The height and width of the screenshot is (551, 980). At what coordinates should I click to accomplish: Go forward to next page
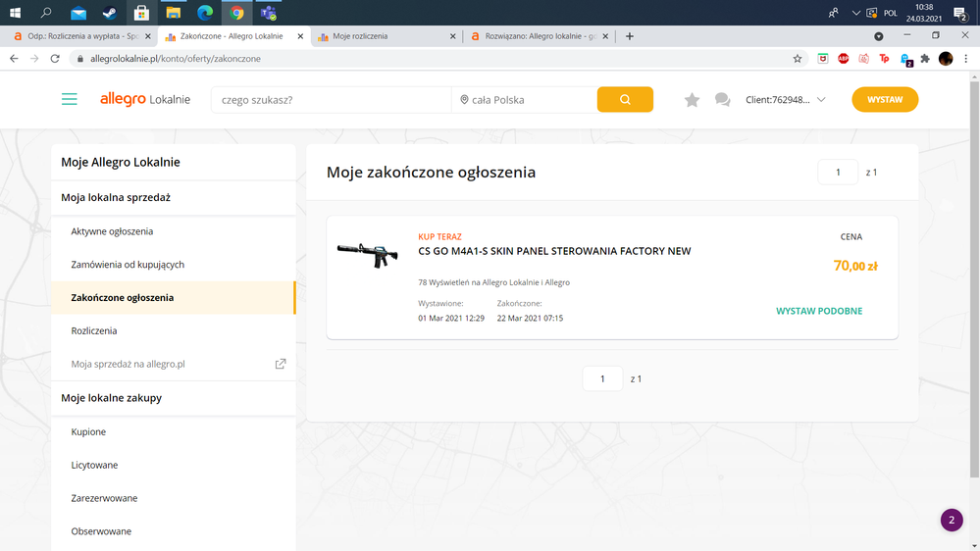[x=34, y=59]
